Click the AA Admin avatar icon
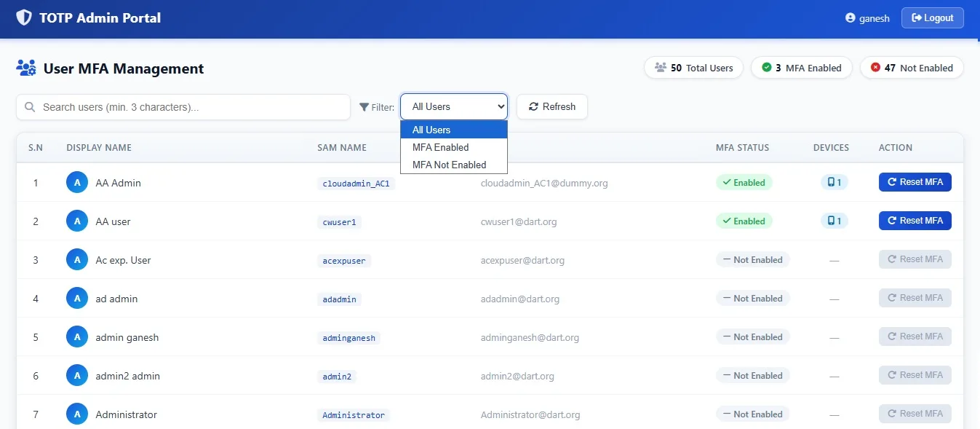Screen dimensions: 980x429 coord(77,182)
